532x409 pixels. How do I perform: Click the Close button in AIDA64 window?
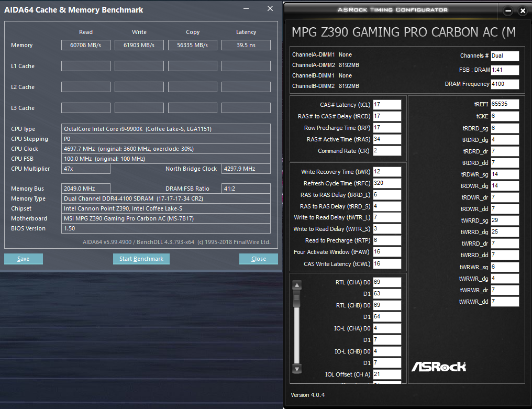click(259, 259)
